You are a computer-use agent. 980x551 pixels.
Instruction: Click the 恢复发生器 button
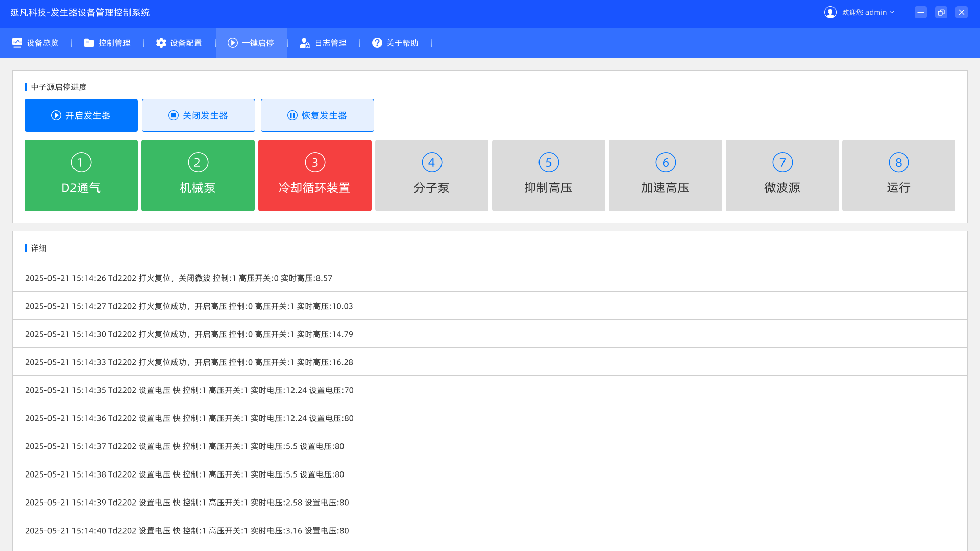tap(317, 115)
